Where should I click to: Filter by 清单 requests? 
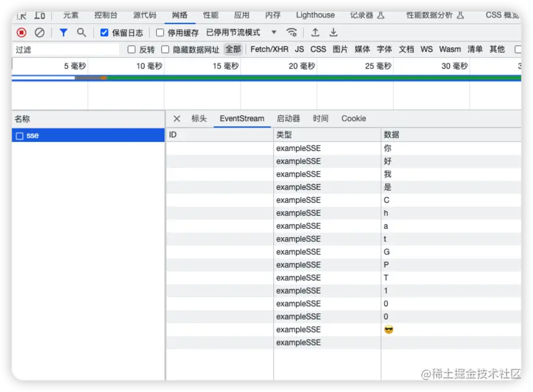475,50
